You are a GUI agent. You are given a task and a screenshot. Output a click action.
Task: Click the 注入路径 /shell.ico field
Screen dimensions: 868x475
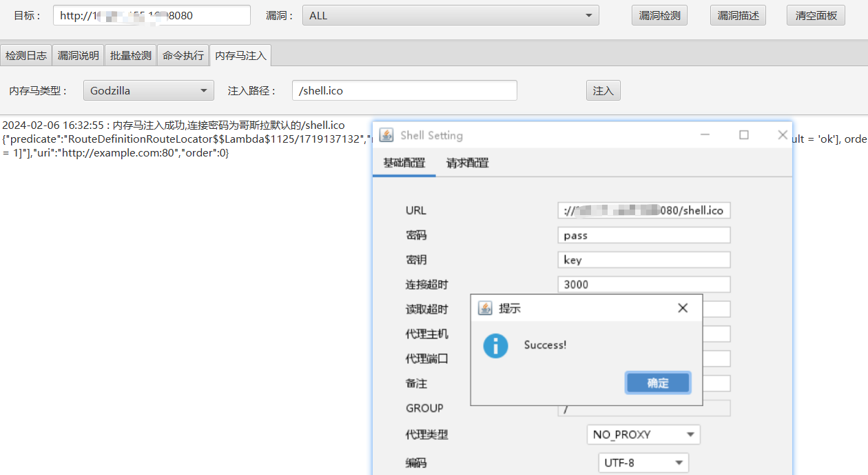tap(404, 90)
